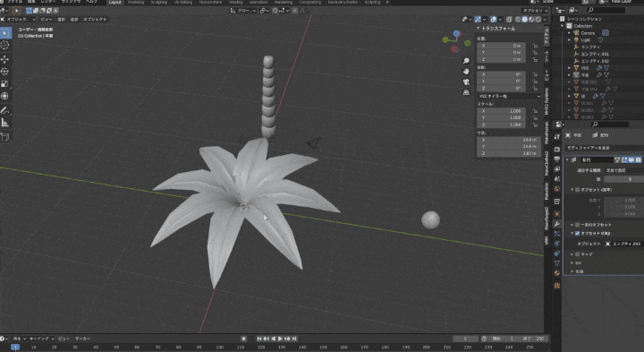Image resolution: width=644 pixels, height=352 pixels.
Task: Select the Transform tool
Action: [5, 96]
